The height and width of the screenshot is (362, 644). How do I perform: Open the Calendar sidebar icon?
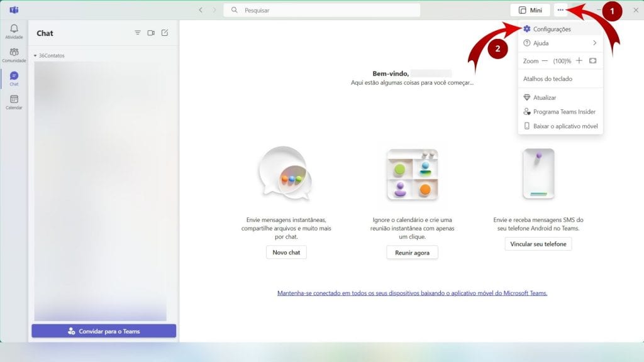13,101
